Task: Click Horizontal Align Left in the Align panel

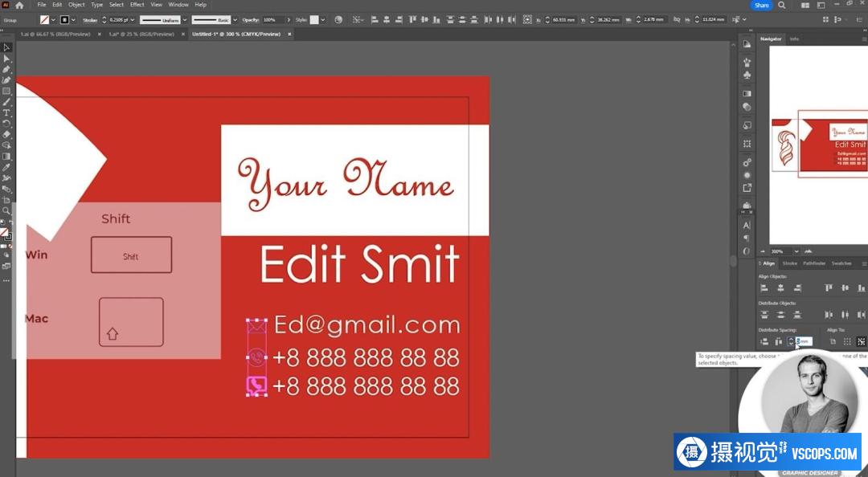Action: coord(764,287)
